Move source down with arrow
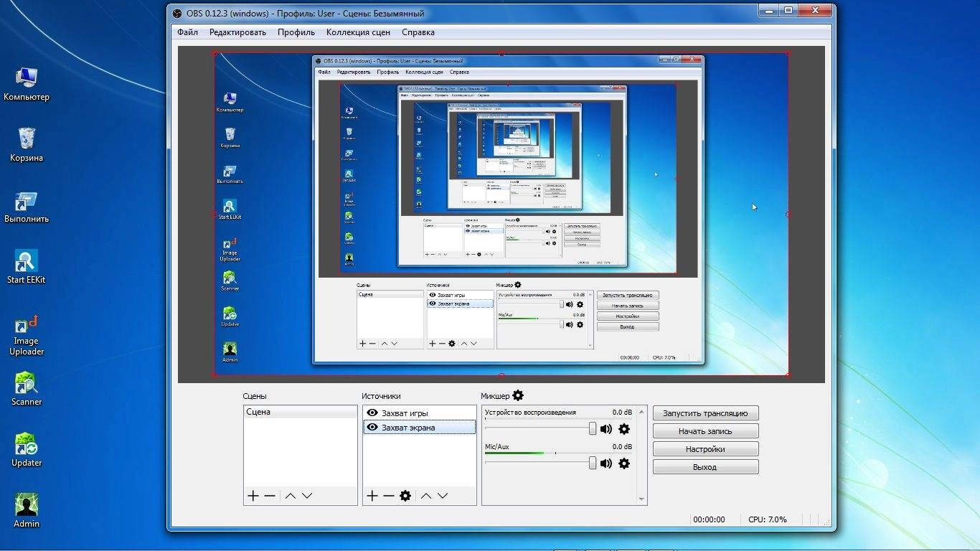The width and height of the screenshot is (980, 551). pos(443,496)
